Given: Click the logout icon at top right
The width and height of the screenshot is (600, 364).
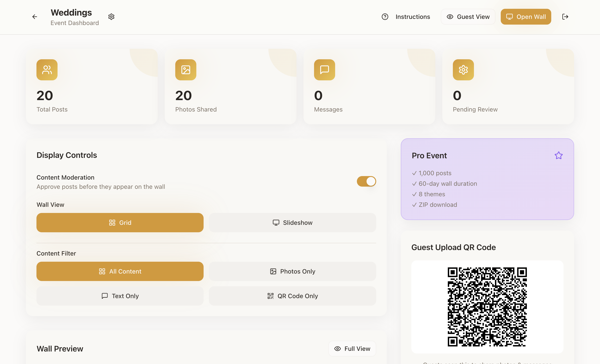Looking at the screenshot, I should point(565,17).
